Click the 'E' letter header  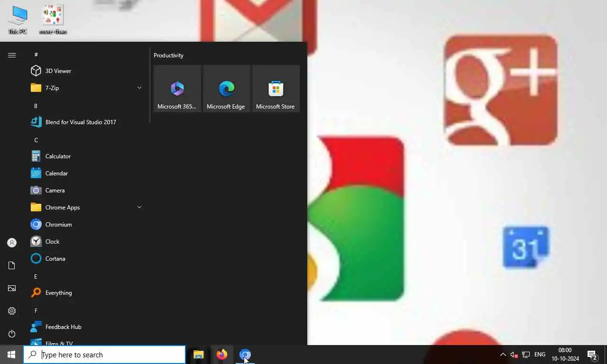[x=36, y=276]
